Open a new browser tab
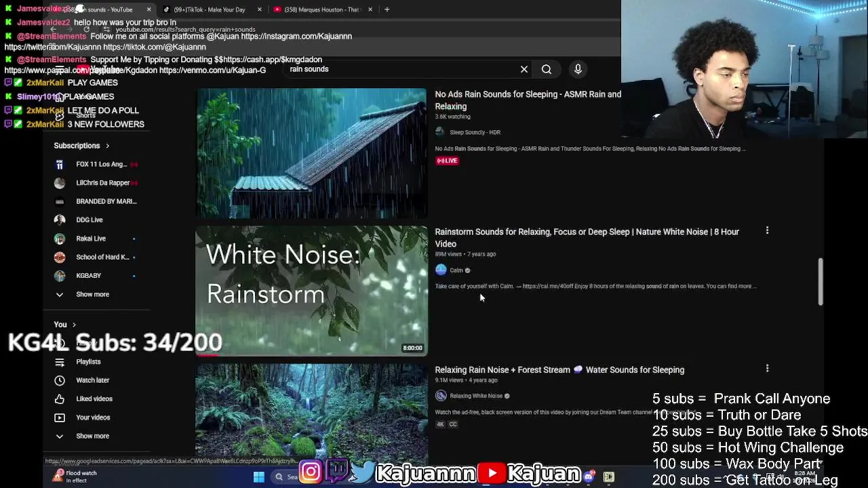Viewport: 868px width, 488px height. point(387,9)
